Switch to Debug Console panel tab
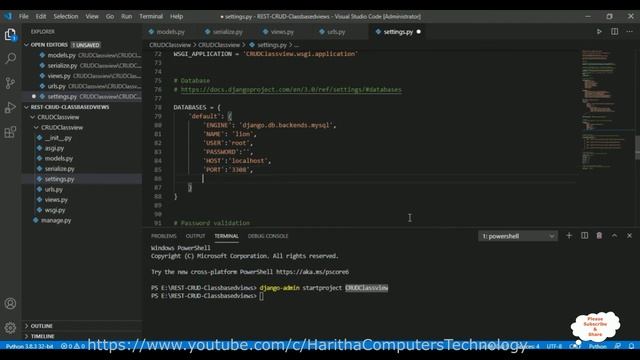 point(268,236)
